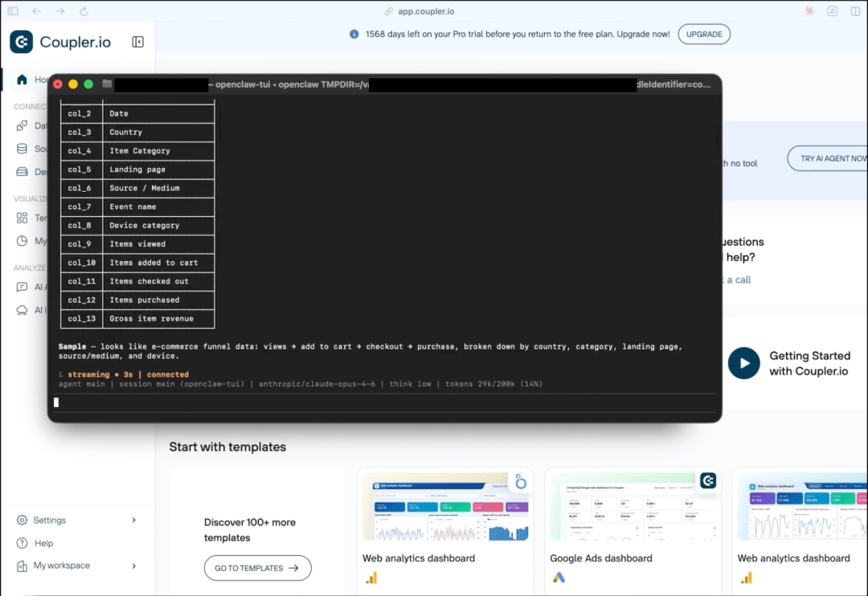Open the Data flows sidebar icon

pos(22,126)
